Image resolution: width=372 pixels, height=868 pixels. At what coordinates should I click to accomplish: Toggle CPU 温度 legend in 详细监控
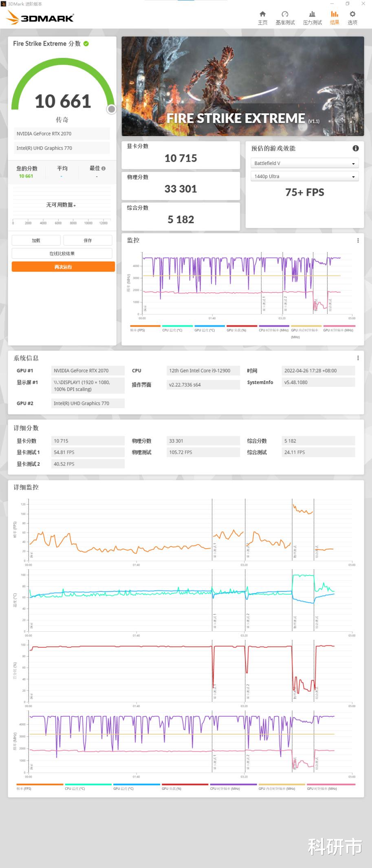[88, 787]
